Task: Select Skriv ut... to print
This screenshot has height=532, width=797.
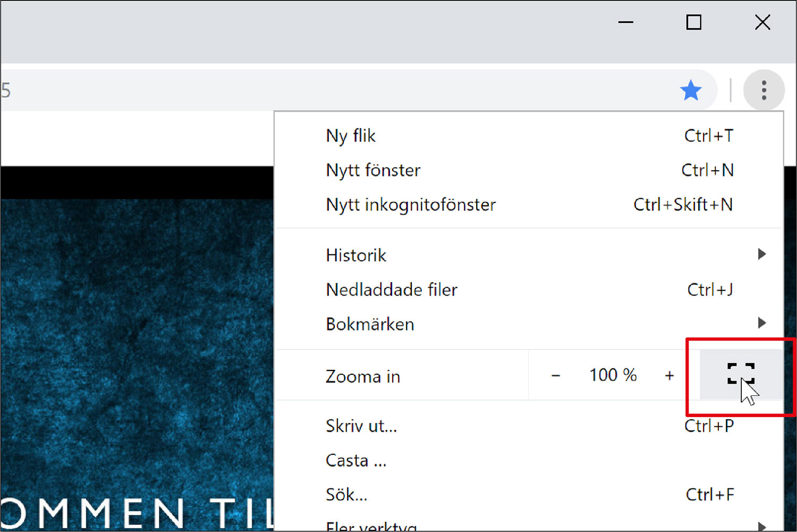Action: click(x=361, y=426)
